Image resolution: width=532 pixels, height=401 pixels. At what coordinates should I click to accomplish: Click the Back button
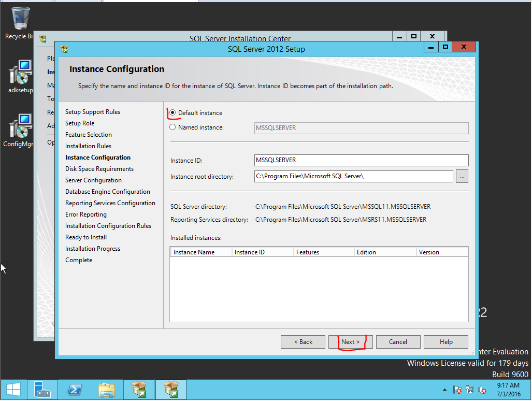[x=303, y=341]
